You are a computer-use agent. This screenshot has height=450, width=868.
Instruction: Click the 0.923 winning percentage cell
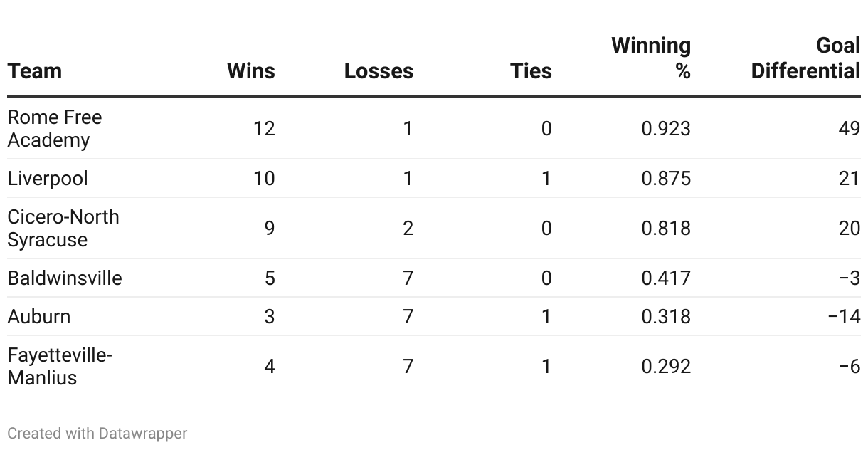pyautogui.click(x=666, y=129)
